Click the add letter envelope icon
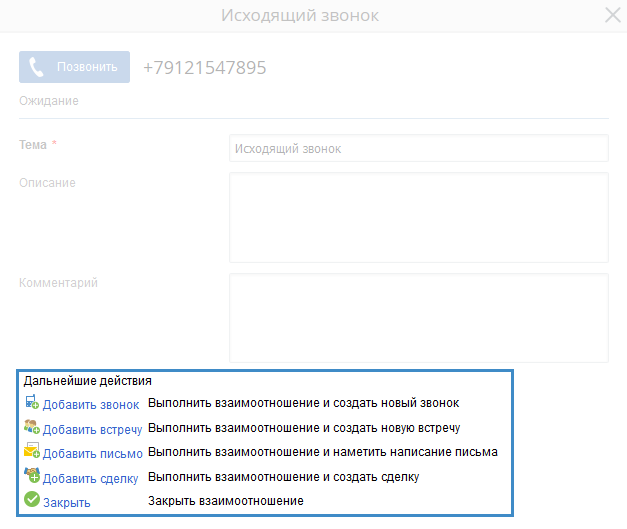This screenshot has width=627, height=529. tap(31, 452)
